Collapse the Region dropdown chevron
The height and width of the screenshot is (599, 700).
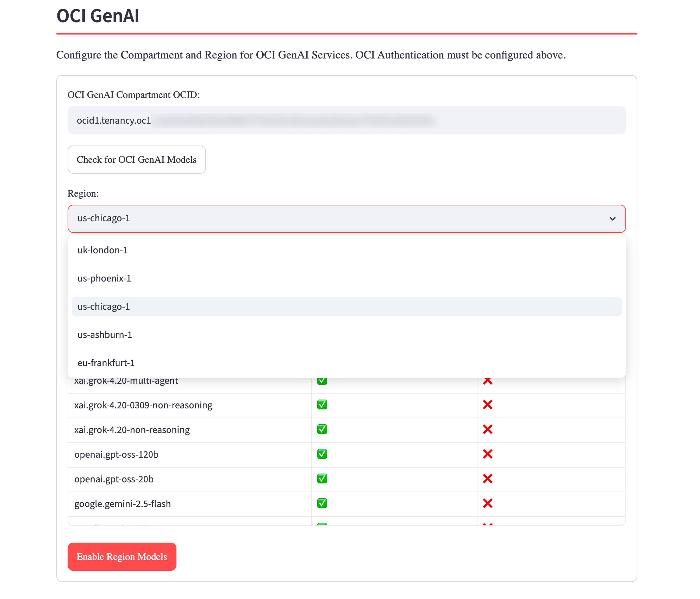612,219
